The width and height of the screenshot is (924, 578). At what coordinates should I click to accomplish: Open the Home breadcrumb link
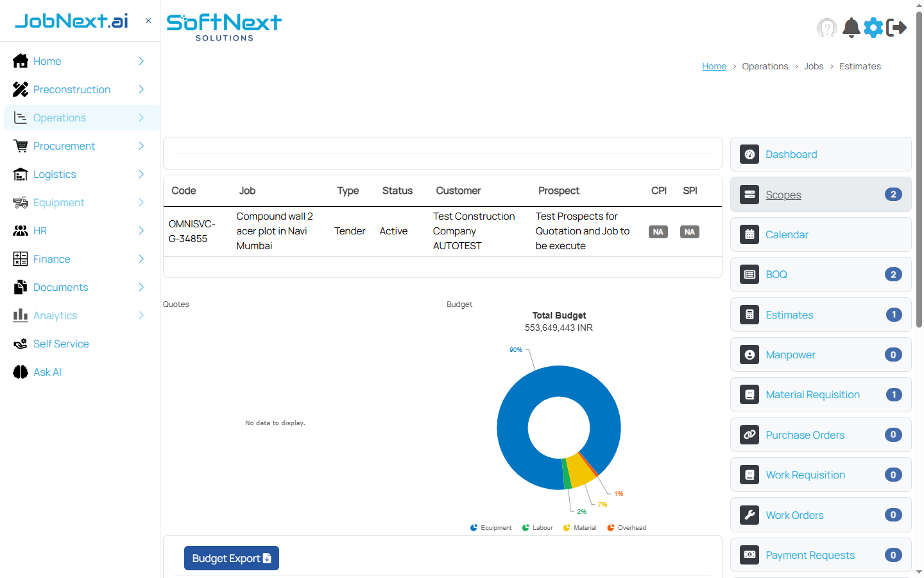714,66
